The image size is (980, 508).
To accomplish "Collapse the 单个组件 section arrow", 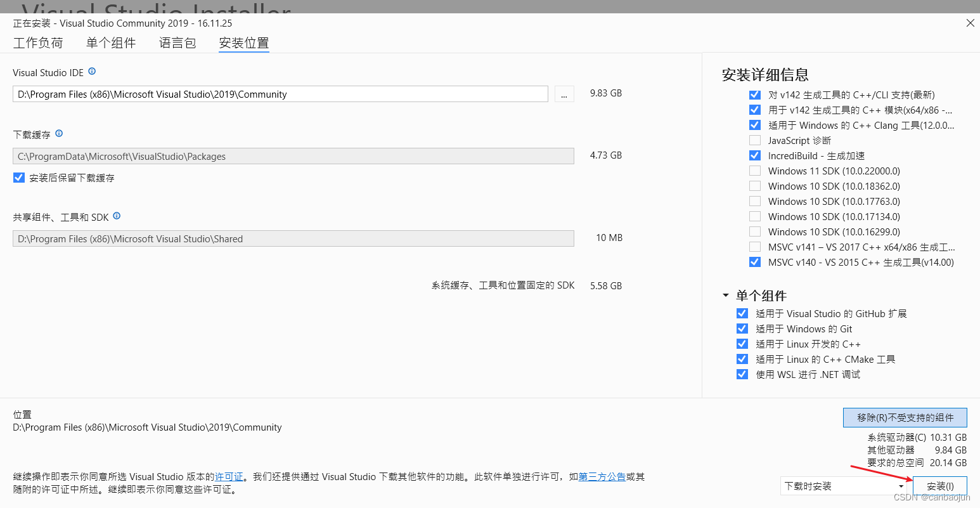I will [x=726, y=296].
